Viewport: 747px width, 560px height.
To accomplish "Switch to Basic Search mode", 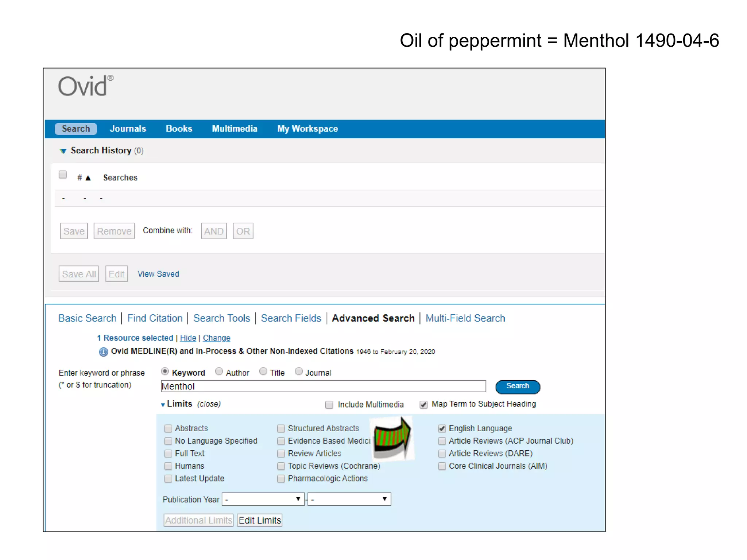I will tap(88, 318).
